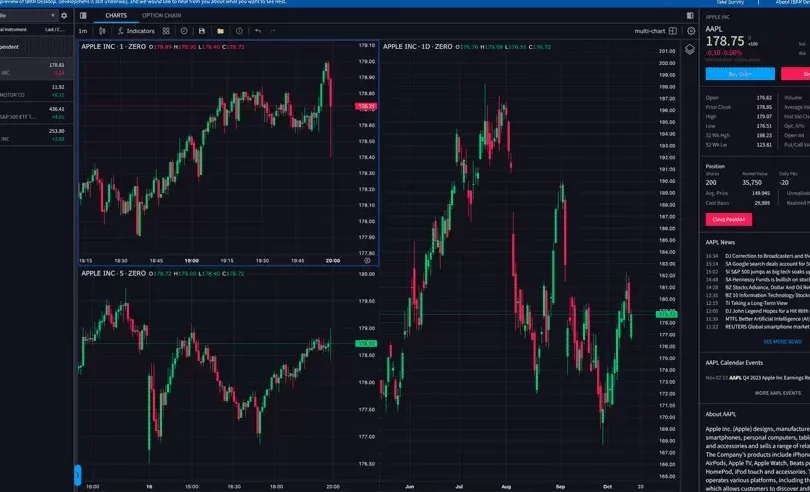The width and height of the screenshot is (810, 492).
Task: Open the chart templates grid icon
Action: (166, 31)
